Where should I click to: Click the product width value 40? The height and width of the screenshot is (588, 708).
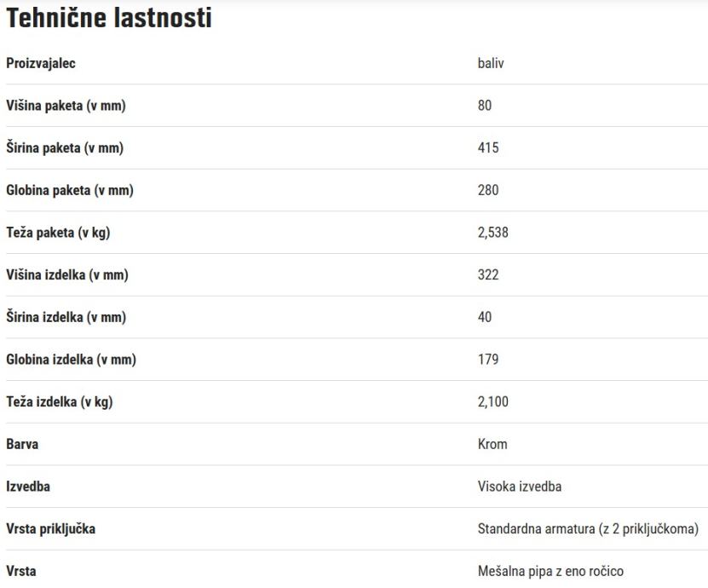485,317
